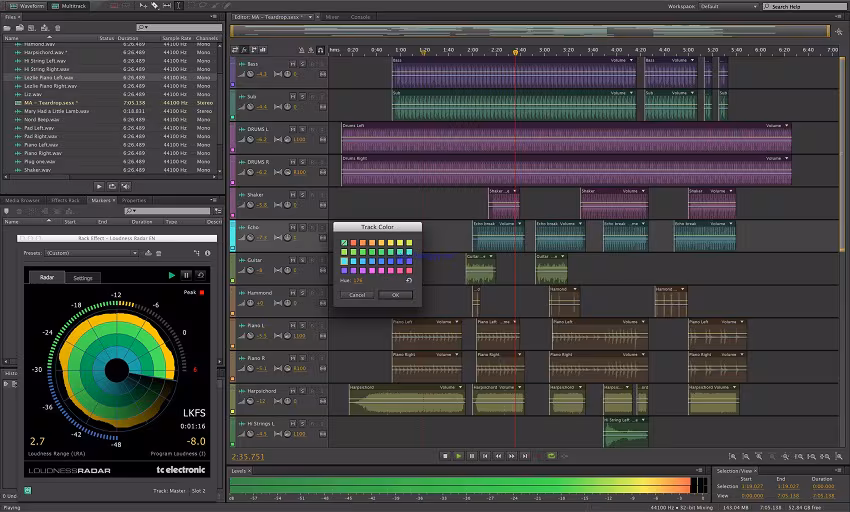The image size is (850, 512).
Task: Open the Mixer tab
Action: (333, 17)
